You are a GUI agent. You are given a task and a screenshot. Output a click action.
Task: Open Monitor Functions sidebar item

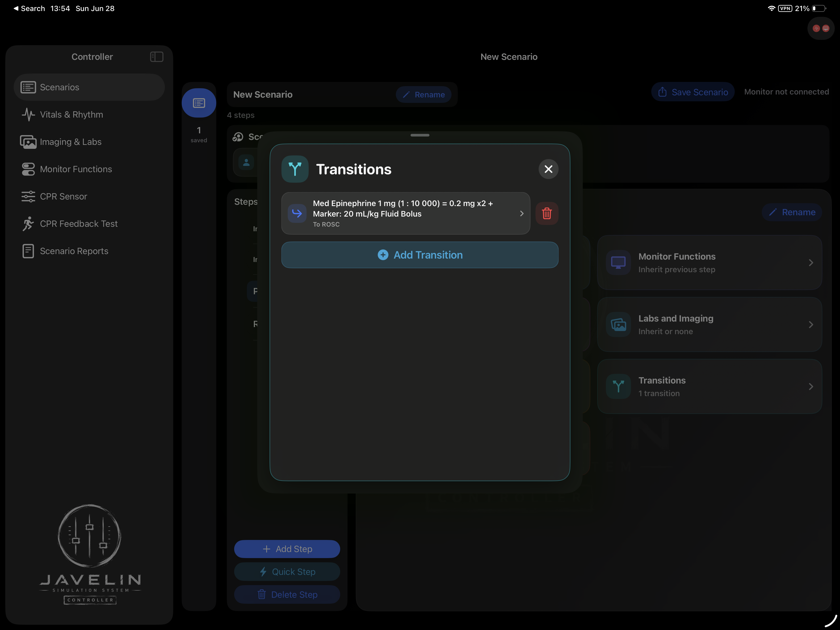click(89, 169)
